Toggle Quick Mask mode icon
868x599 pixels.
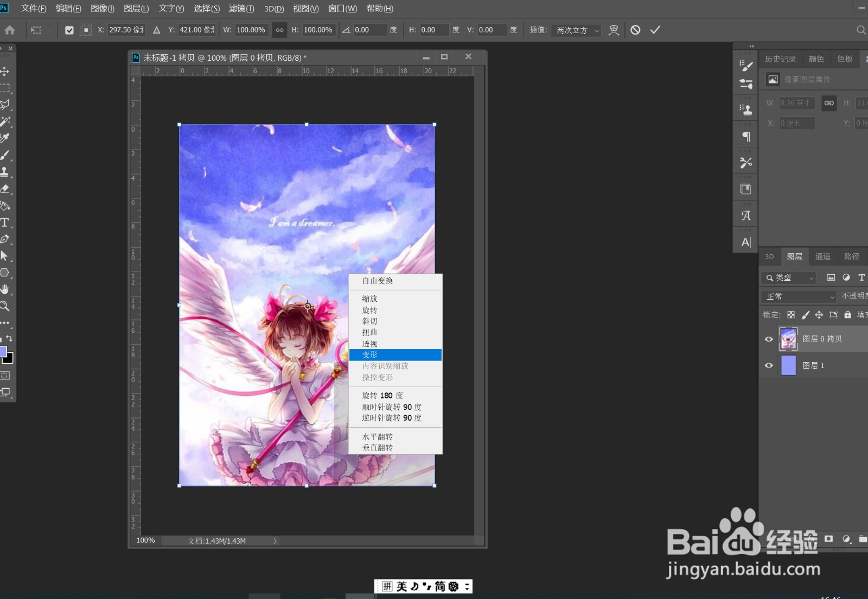click(5, 376)
